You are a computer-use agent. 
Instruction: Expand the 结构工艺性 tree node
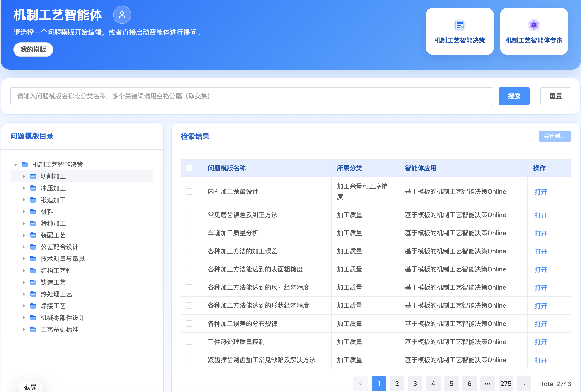click(x=24, y=271)
